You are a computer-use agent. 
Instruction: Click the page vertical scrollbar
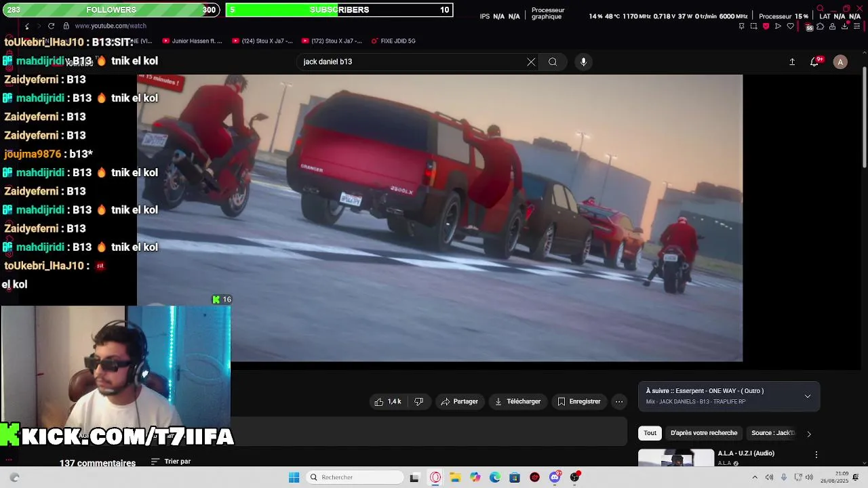coord(864,119)
